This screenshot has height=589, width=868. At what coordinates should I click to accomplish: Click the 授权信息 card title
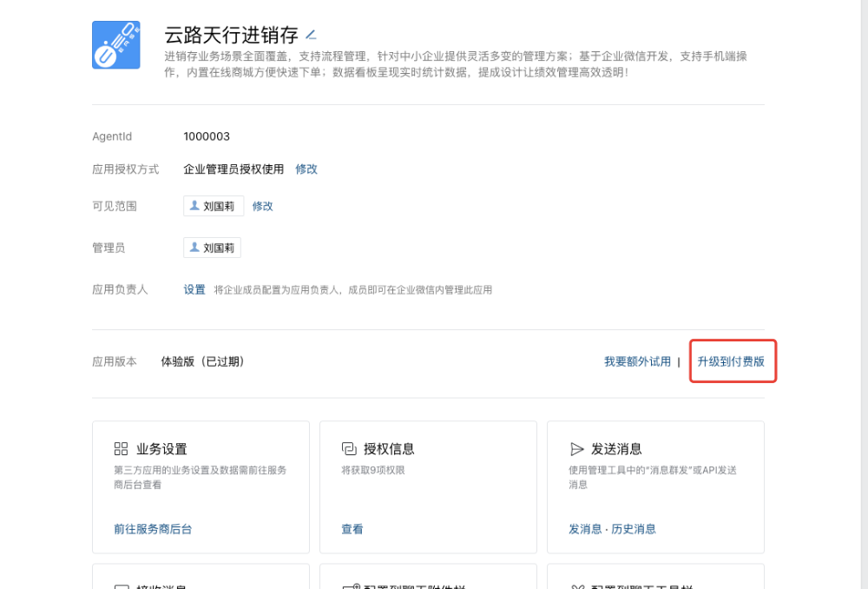(x=389, y=448)
